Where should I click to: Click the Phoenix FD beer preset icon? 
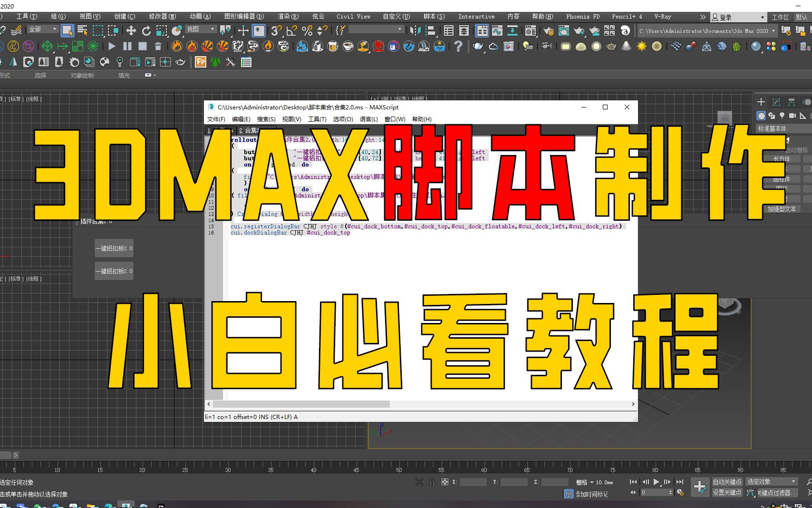(x=333, y=46)
